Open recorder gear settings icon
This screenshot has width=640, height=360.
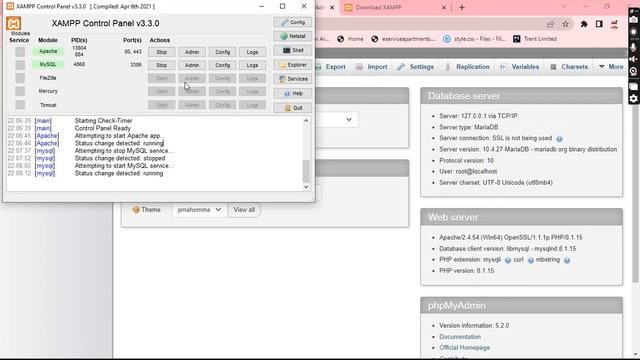(x=633, y=99)
